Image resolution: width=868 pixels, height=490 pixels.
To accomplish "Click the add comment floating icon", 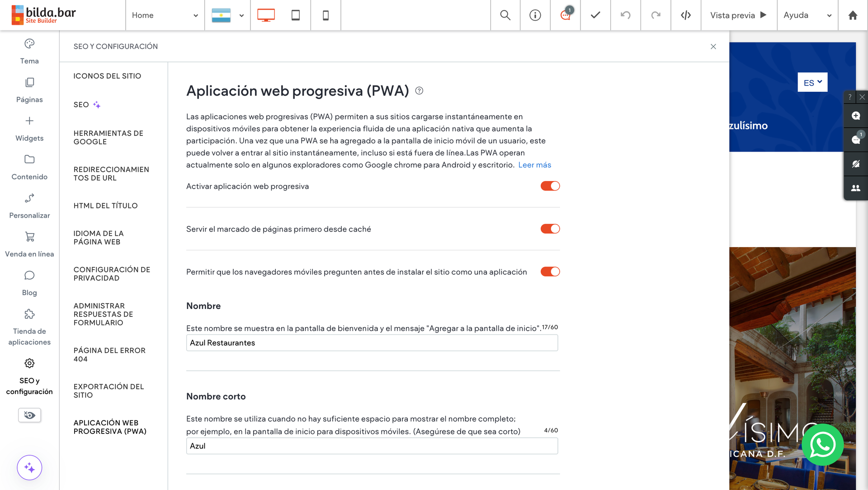I will [x=856, y=116].
